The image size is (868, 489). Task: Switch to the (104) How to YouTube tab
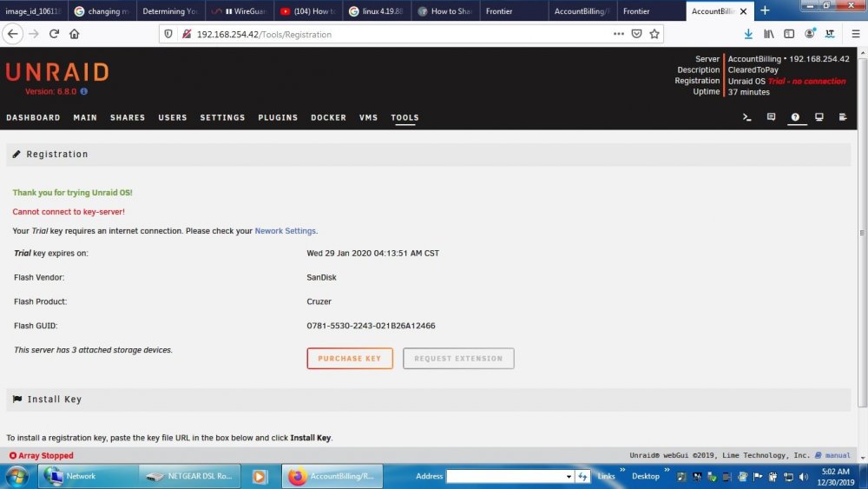point(308,11)
